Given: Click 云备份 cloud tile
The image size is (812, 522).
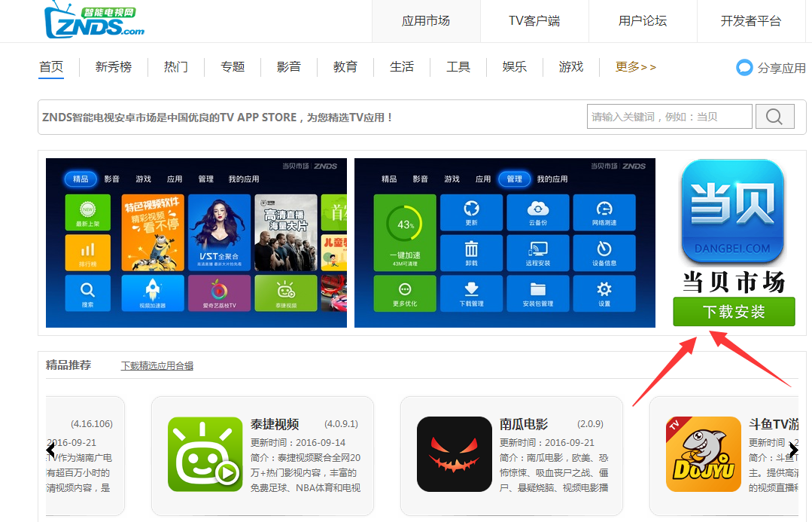Looking at the screenshot, I should click(538, 212).
